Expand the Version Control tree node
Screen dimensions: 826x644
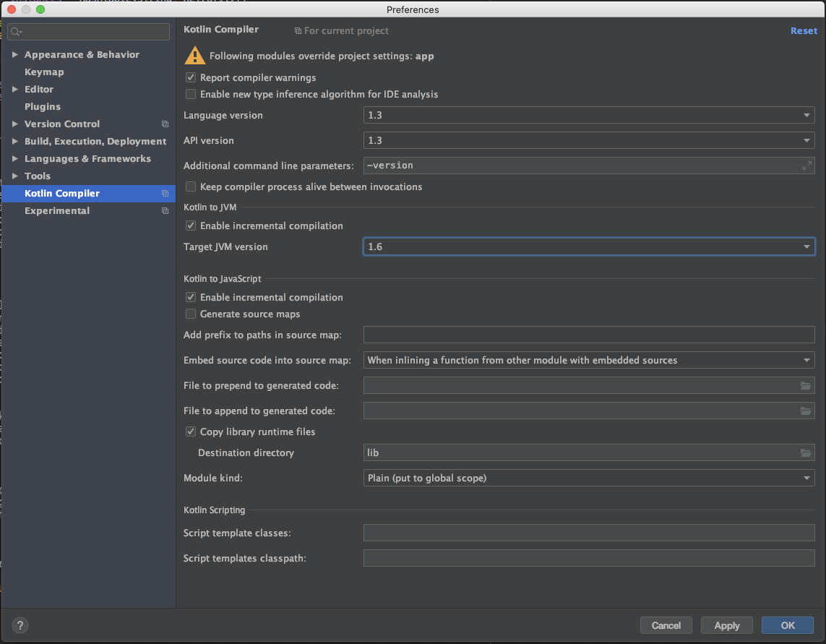point(14,124)
